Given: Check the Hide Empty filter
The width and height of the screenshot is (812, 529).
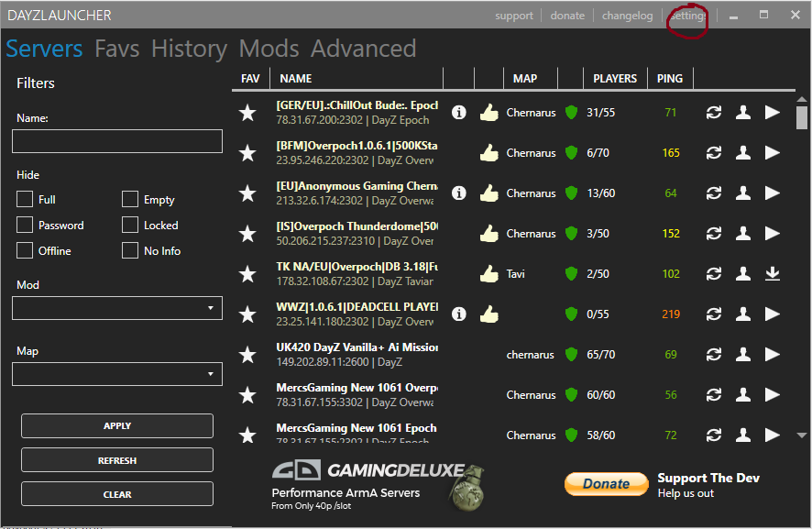Looking at the screenshot, I should 130,200.
